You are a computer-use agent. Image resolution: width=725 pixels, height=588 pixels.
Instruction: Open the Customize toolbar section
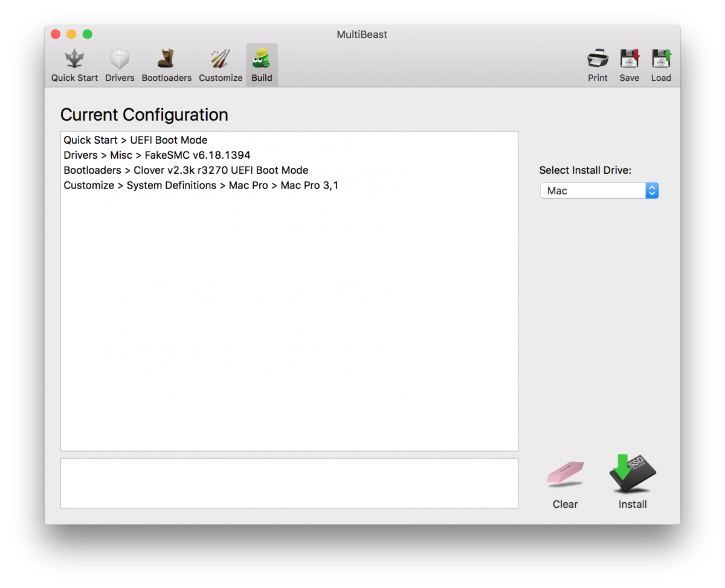[221, 66]
